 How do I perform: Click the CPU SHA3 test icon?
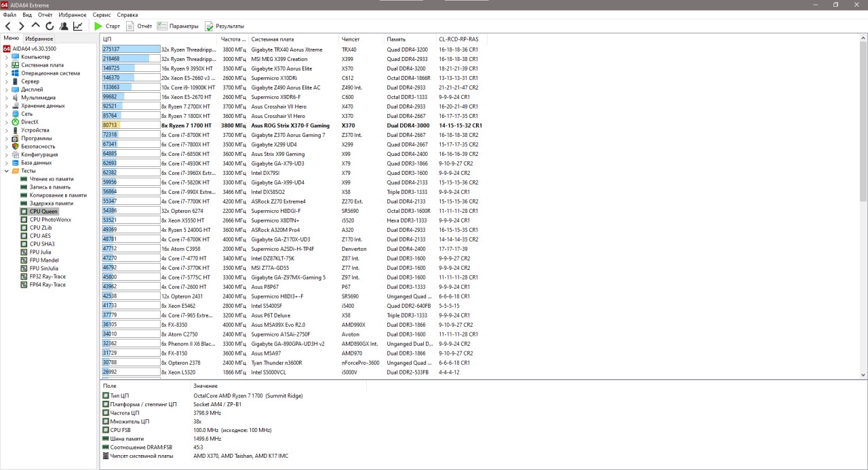point(24,244)
